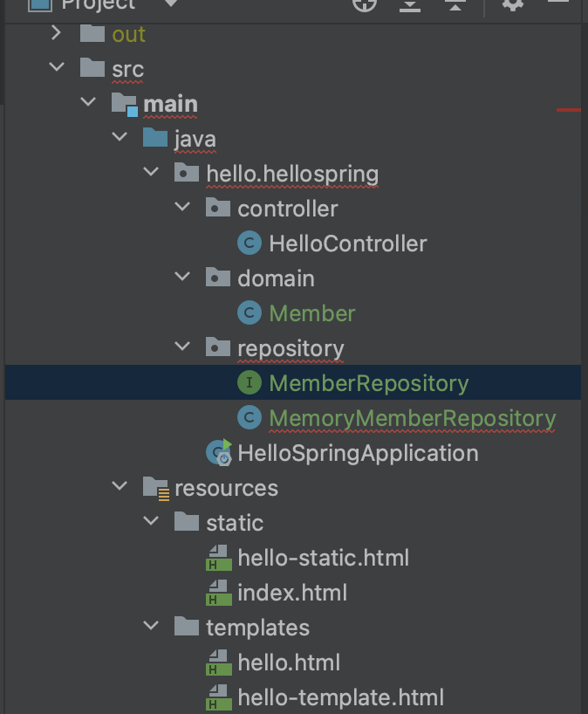The height and width of the screenshot is (714, 588).
Task: Click the domain package icon
Action: (x=218, y=277)
